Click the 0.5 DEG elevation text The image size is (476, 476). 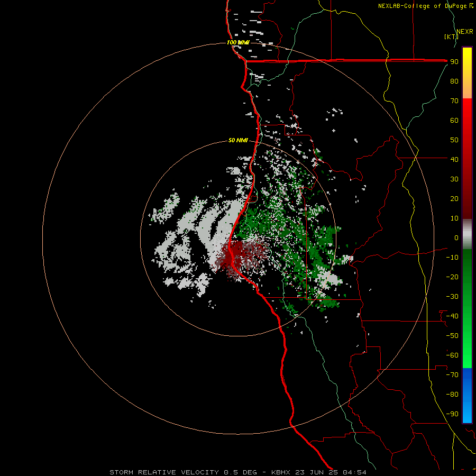(x=241, y=472)
